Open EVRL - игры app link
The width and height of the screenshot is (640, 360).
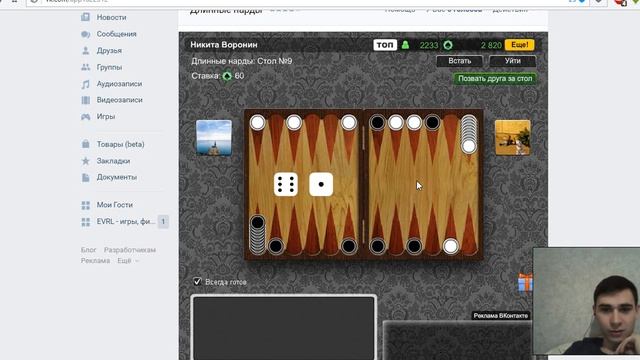126,222
